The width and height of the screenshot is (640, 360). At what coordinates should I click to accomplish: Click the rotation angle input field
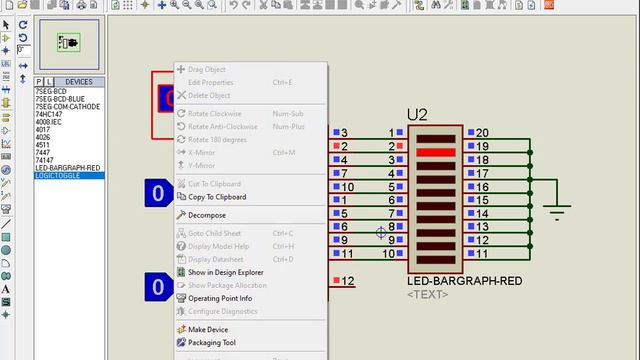[24, 50]
